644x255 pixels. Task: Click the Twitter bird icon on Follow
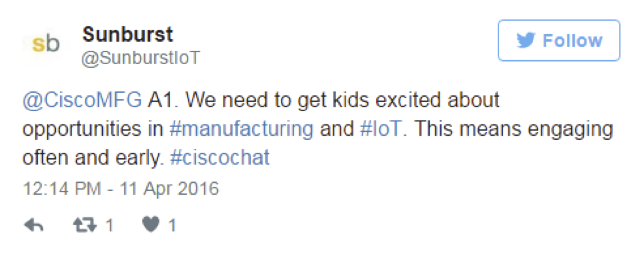(x=526, y=41)
